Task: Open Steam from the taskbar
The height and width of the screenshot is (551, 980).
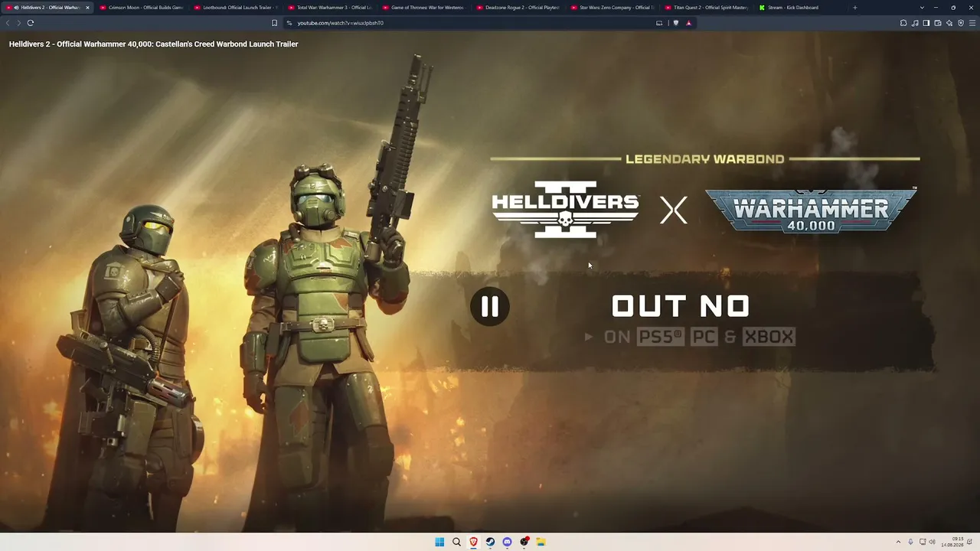Action: click(x=490, y=542)
